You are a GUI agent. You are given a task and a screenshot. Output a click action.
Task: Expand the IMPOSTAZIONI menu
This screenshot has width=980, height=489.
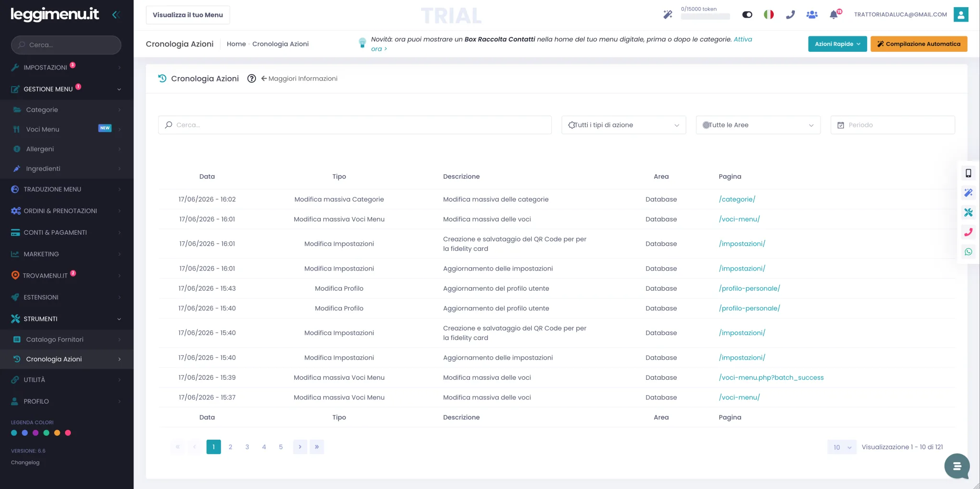67,67
